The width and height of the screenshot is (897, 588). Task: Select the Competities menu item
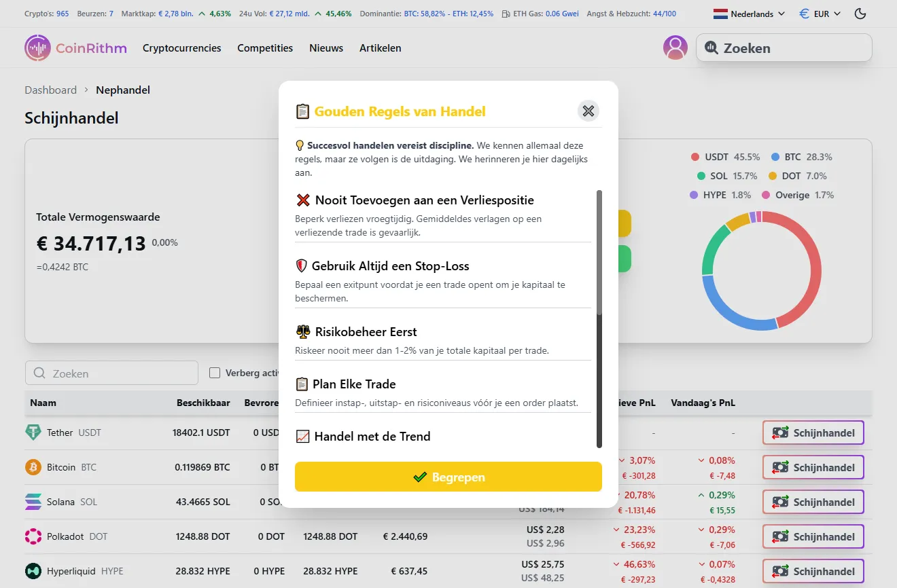[264, 48]
